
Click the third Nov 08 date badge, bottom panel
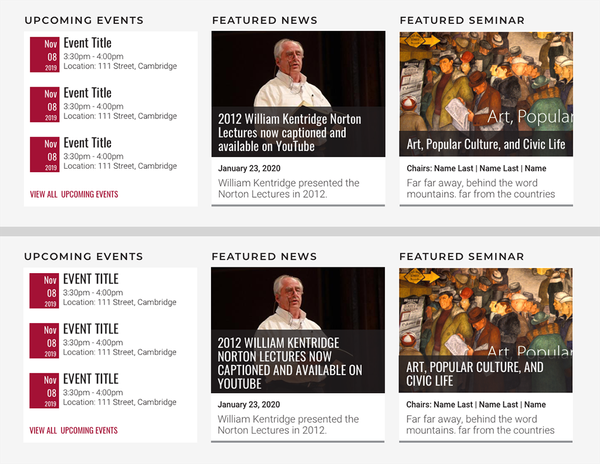(44, 391)
